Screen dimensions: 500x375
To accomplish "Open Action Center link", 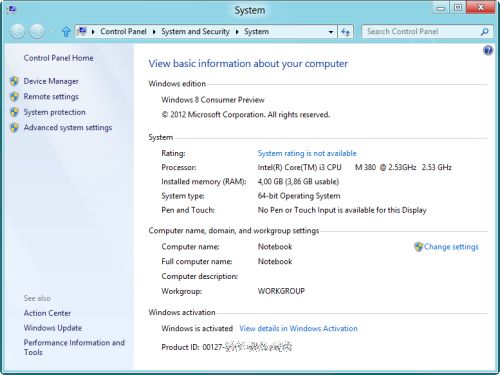I will pyautogui.click(x=47, y=313).
